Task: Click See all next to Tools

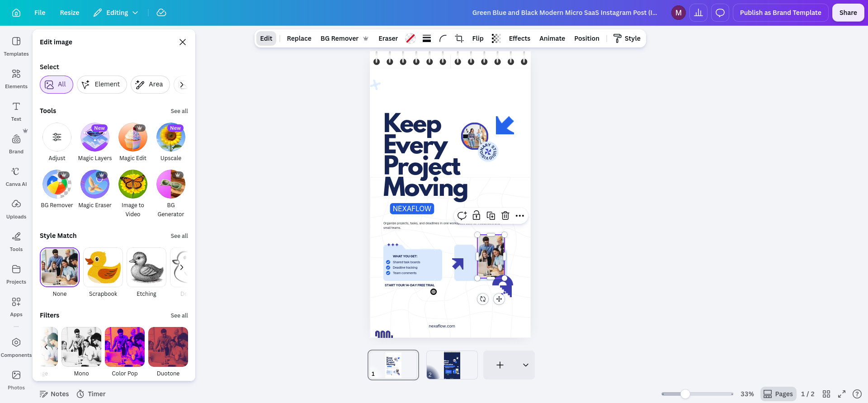Action: pyautogui.click(x=179, y=111)
